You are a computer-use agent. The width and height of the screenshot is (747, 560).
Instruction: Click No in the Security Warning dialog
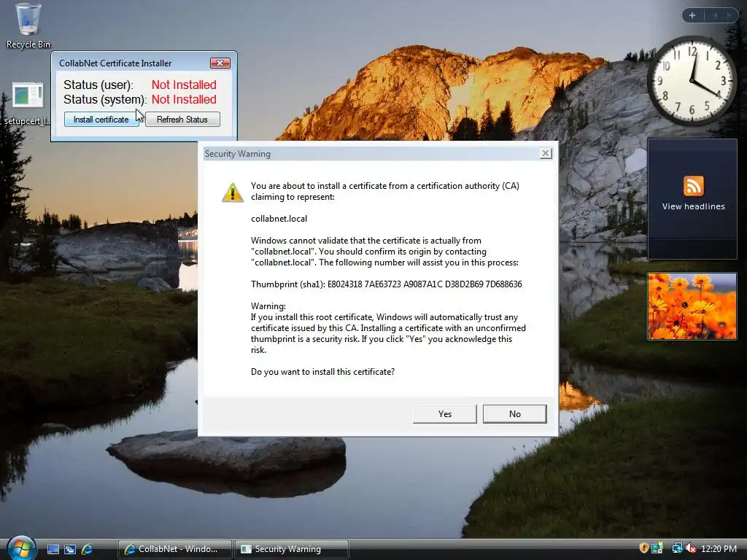coord(514,414)
